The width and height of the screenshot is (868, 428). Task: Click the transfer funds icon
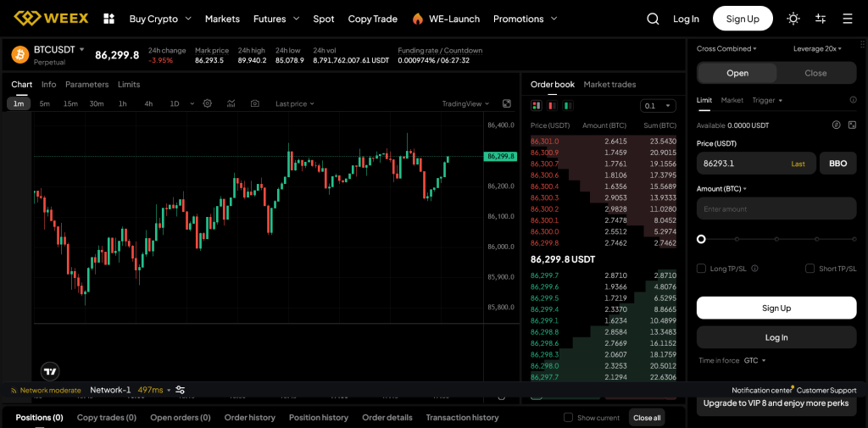click(x=837, y=125)
